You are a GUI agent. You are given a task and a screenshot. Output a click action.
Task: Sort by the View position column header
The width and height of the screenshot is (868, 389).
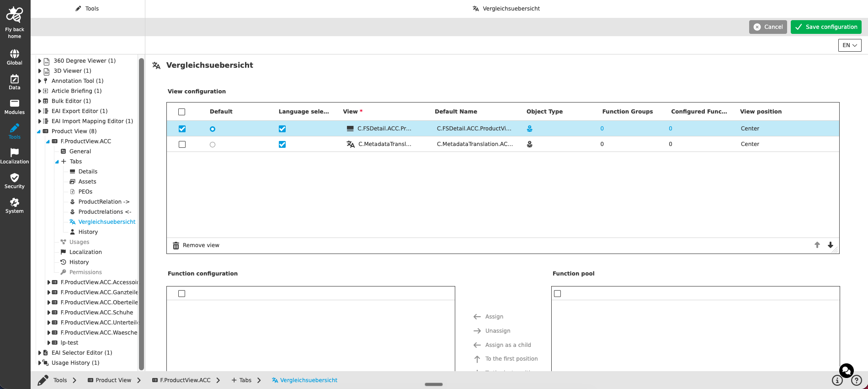click(761, 112)
